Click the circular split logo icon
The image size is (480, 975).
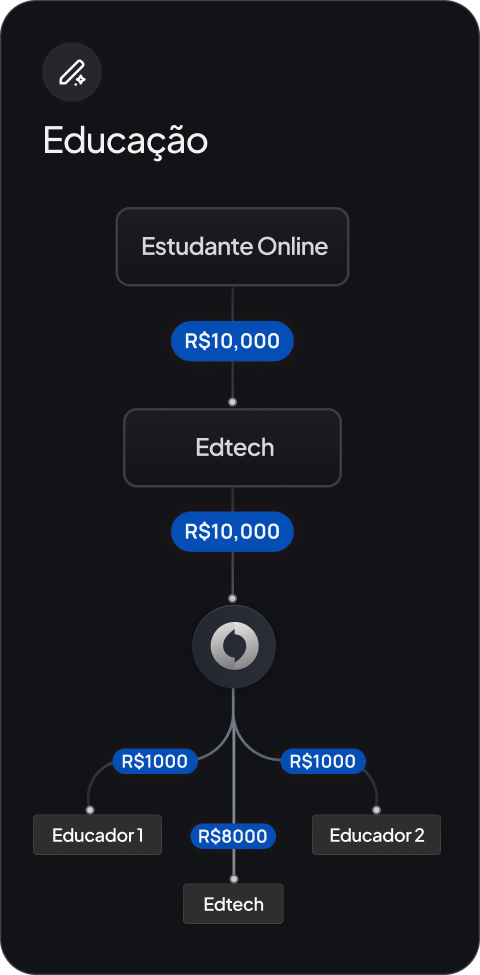click(x=234, y=646)
